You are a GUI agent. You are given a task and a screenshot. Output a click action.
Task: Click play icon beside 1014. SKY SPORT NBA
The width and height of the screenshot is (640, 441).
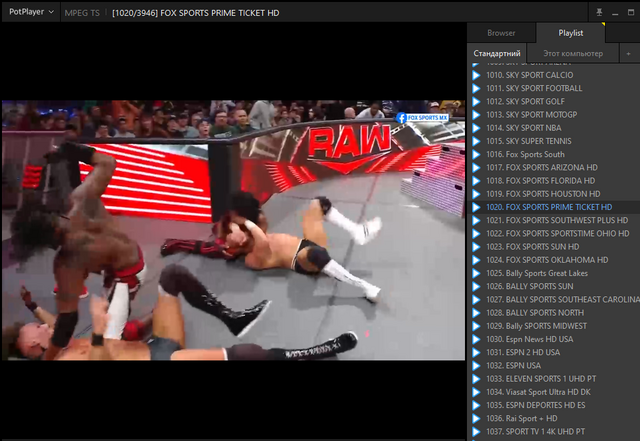476,128
